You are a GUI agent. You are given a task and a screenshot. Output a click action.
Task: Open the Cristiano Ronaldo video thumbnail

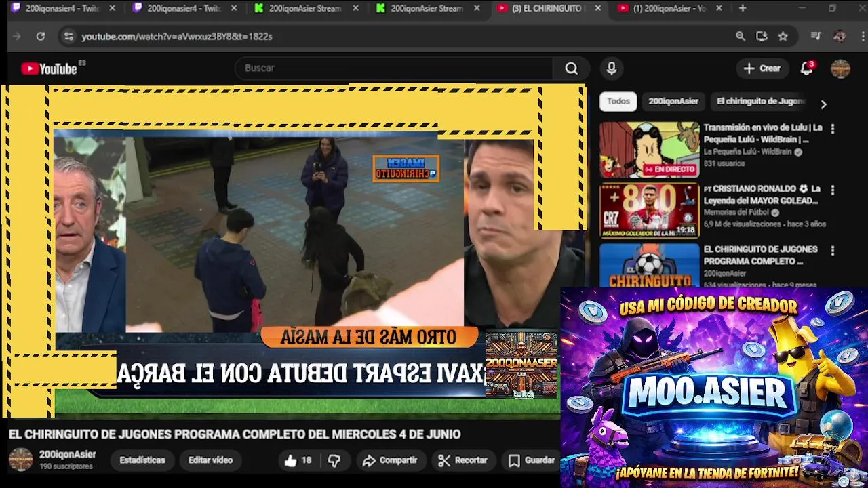649,211
